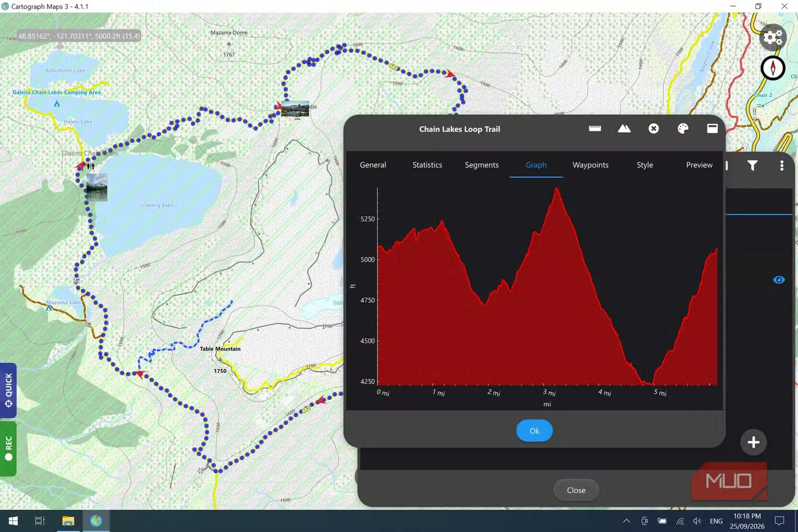The image size is (798, 532).
Task: Click the Mazama Dome map label
Action: 229,32
